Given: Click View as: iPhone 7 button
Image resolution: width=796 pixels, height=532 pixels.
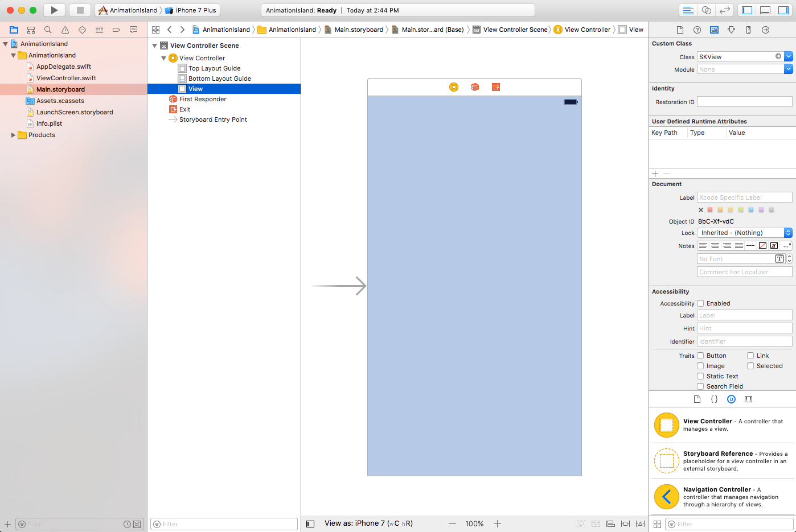Looking at the screenshot, I should [368, 523].
